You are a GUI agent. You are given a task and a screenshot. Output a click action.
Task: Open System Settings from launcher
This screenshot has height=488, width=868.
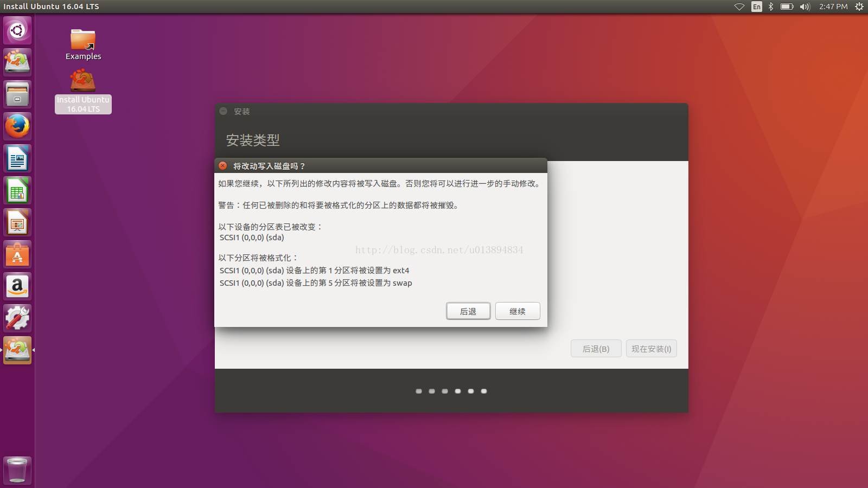[17, 318]
